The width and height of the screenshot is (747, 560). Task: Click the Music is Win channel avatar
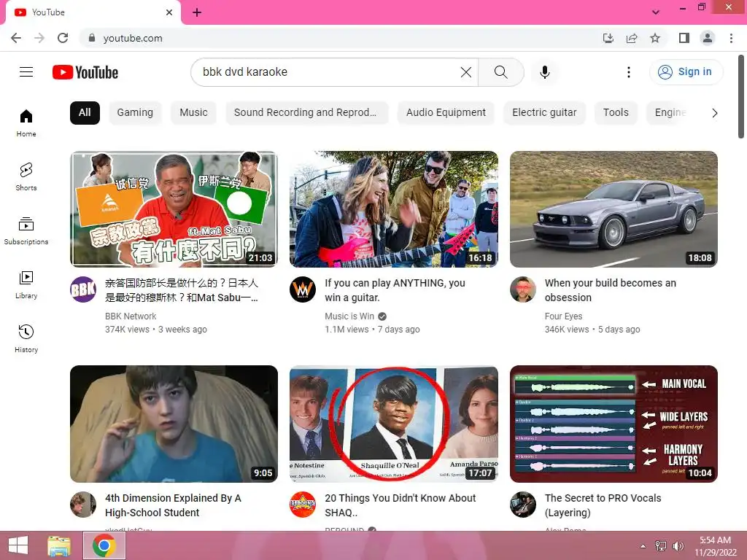click(303, 289)
